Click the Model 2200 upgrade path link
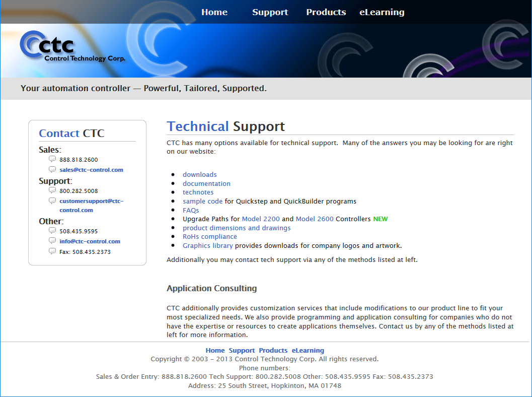 [x=261, y=219]
